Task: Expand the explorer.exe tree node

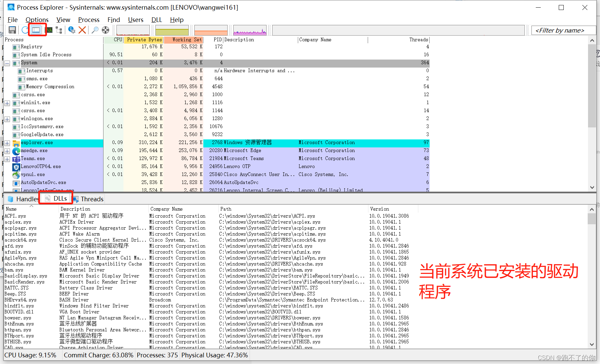Action: [7, 143]
